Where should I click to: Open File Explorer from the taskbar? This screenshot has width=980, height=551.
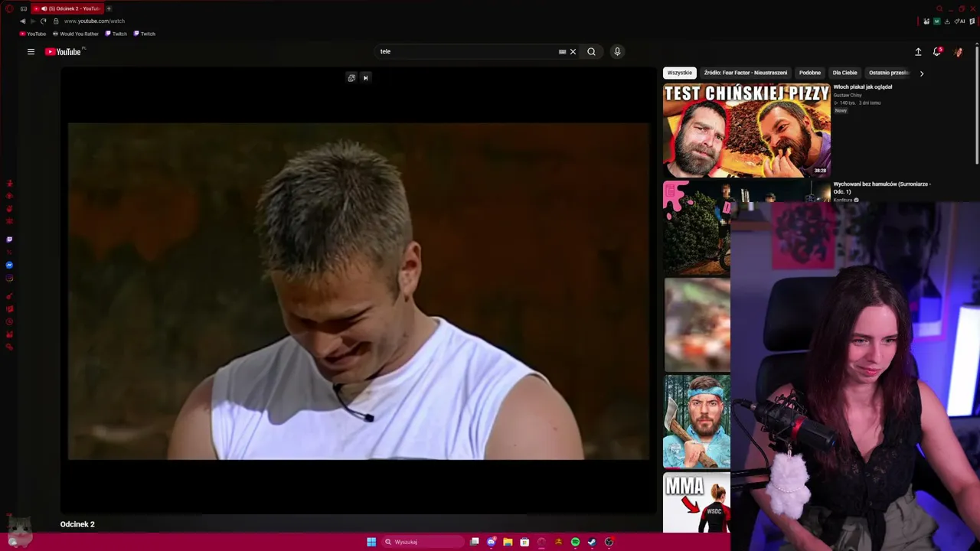pyautogui.click(x=508, y=542)
